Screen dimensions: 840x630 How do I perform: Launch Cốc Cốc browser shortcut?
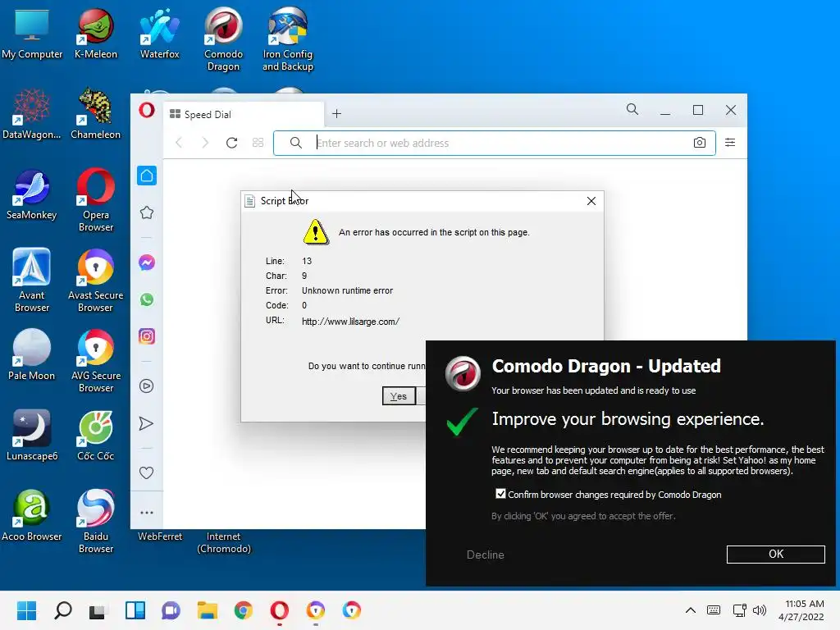tap(95, 436)
